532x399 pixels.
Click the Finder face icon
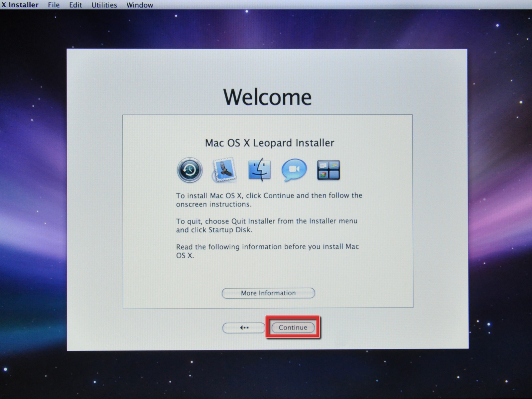(x=260, y=170)
